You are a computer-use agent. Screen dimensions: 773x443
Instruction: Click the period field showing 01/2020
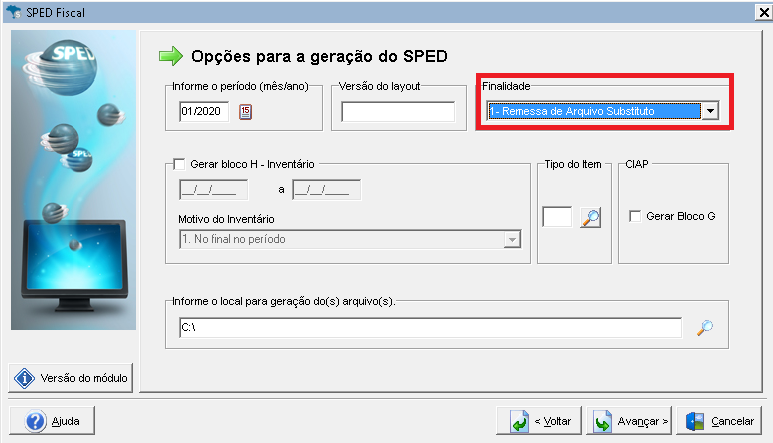pyautogui.click(x=204, y=111)
